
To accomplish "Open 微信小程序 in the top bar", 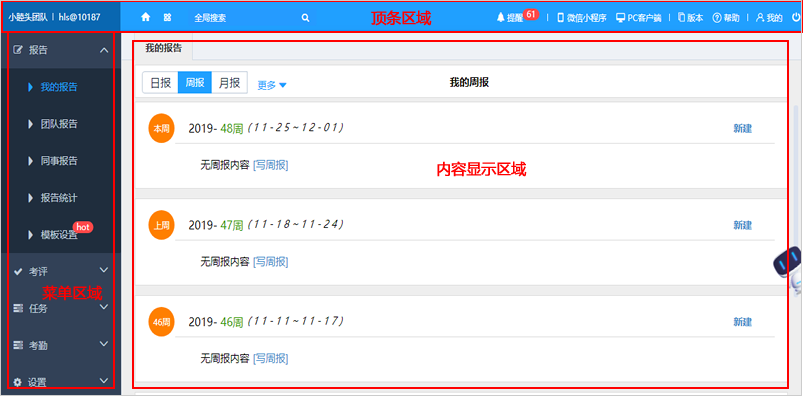I will (x=582, y=17).
